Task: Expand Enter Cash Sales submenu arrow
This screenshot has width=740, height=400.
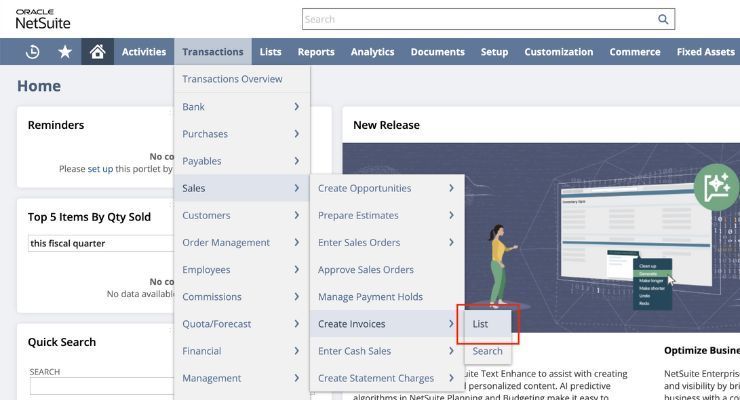Action: [451, 351]
